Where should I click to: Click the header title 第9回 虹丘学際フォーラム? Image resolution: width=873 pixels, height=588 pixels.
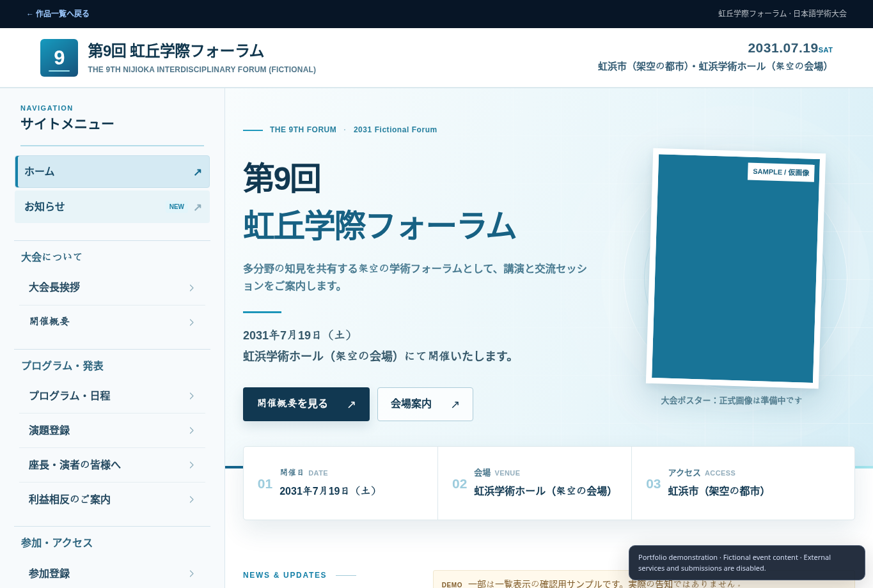176,50
